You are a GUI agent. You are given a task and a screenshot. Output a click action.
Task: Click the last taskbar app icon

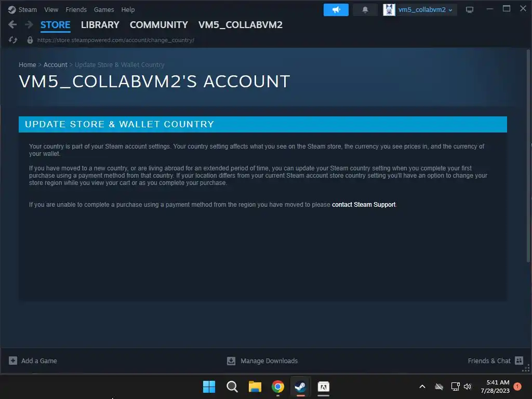click(323, 387)
